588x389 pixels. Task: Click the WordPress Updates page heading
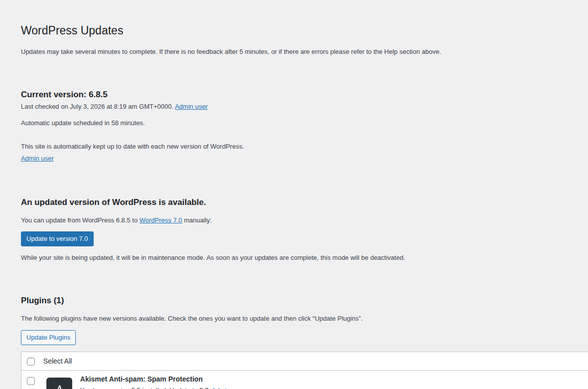[72, 30]
